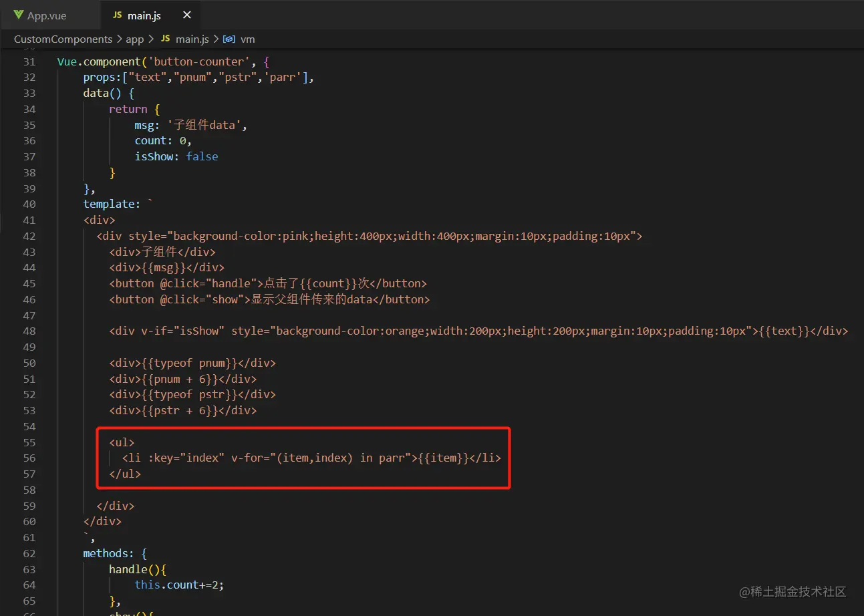Place cursor on Vue.component('button-counter' line
The height and width of the screenshot is (616, 864).
163,61
